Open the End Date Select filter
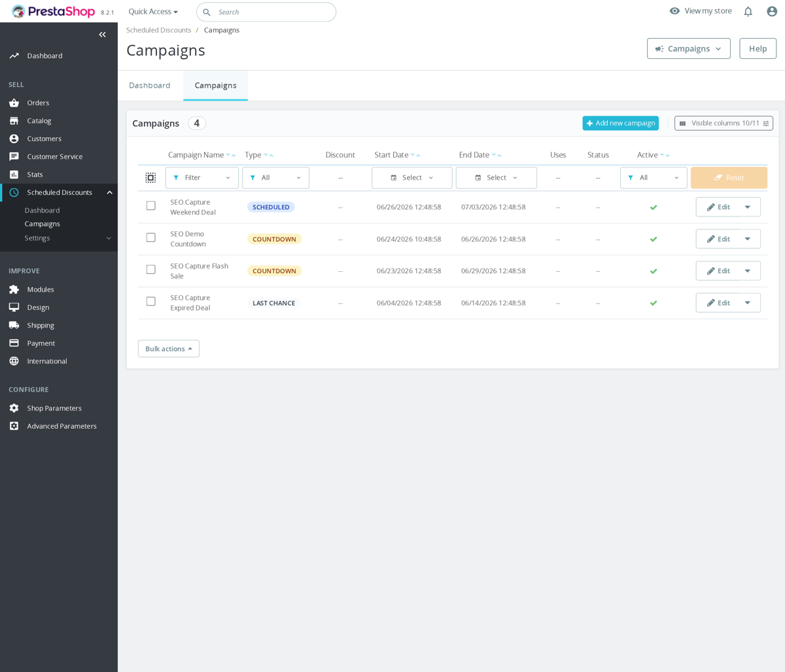This screenshot has height=672, width=785. [x=496, y=178]
